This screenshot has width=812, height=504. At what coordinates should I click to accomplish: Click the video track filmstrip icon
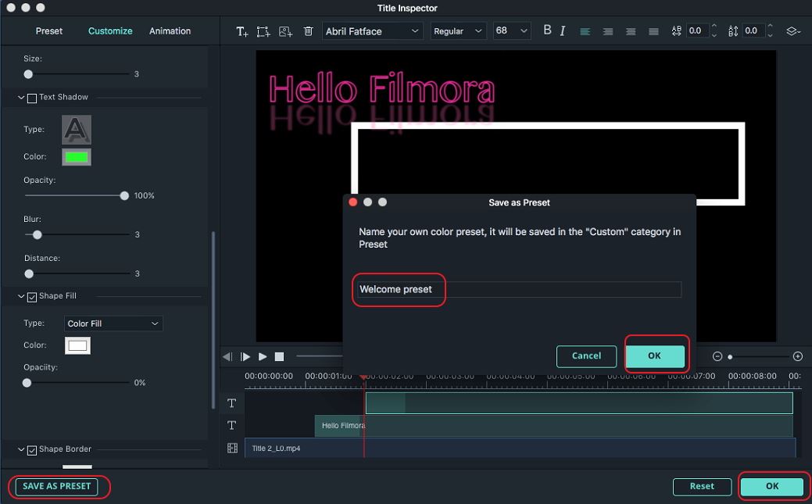233,448
